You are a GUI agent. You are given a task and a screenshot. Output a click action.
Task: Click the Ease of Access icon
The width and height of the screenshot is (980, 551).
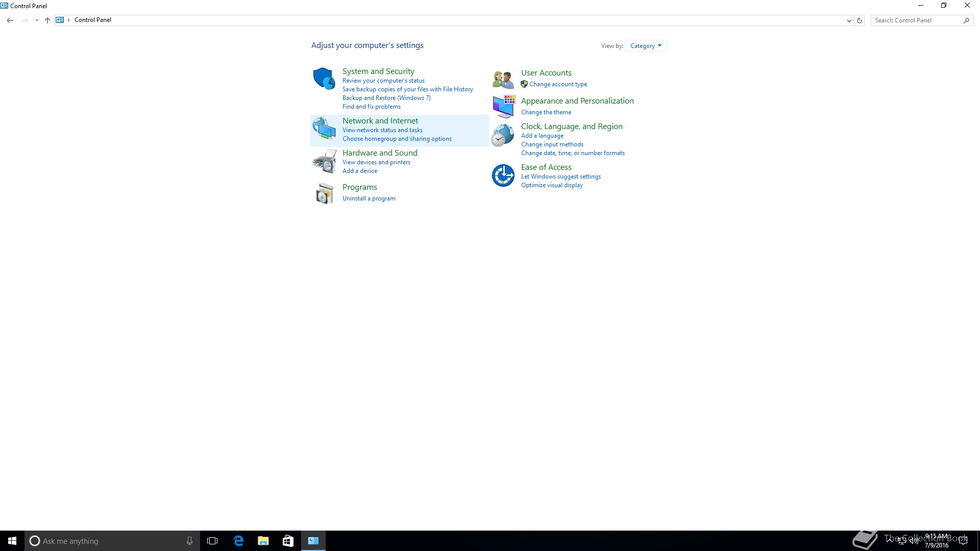click(503, 175)
